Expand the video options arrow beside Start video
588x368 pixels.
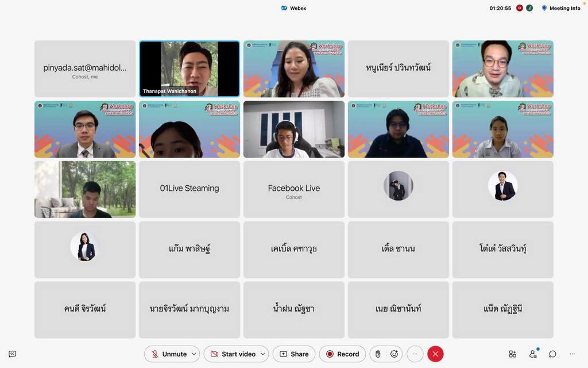pyautogui.click(x=263, y=354)
